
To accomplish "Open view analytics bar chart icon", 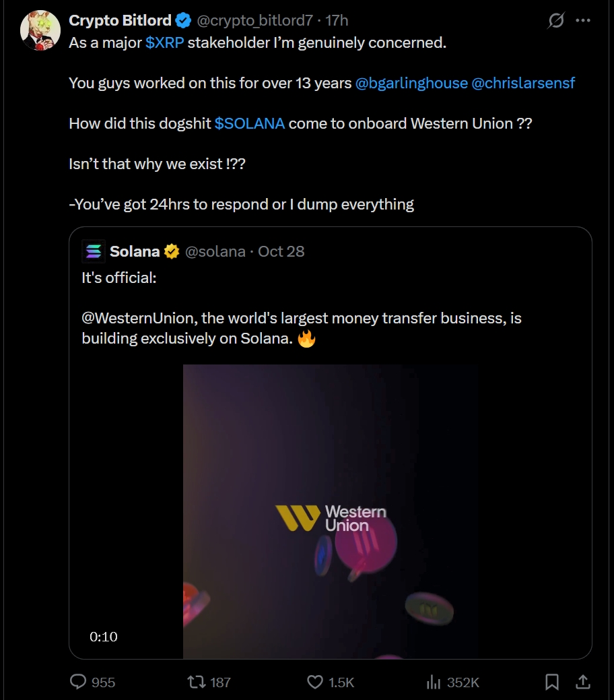I will [434, 682].
